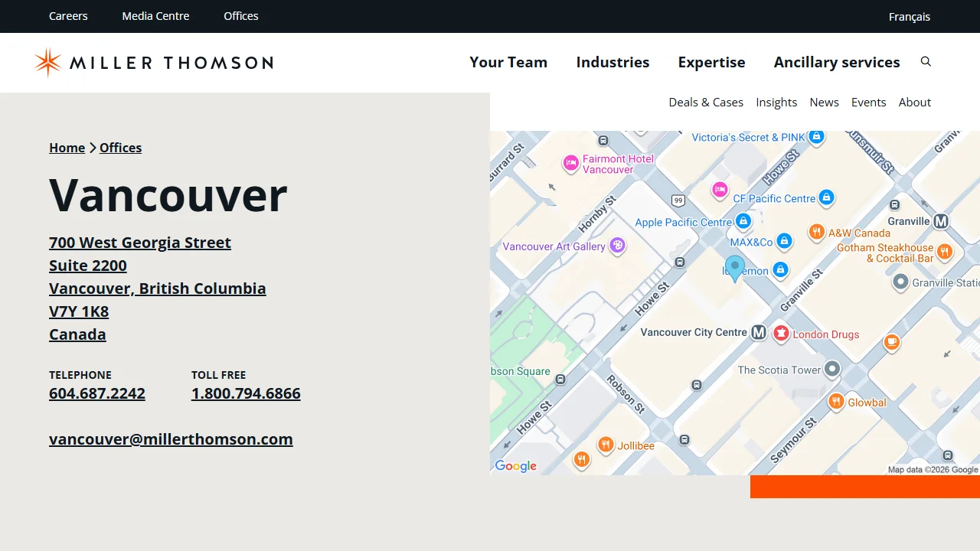Click Map data ©2026 Google text
This screenshot has width=980, height=551.
tap(933, 470)
